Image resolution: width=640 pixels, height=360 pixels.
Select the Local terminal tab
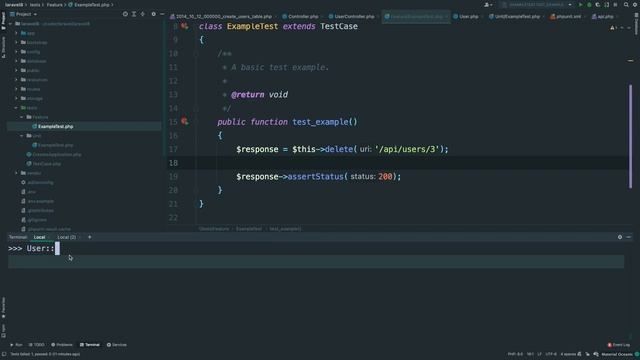pos(39,237)
